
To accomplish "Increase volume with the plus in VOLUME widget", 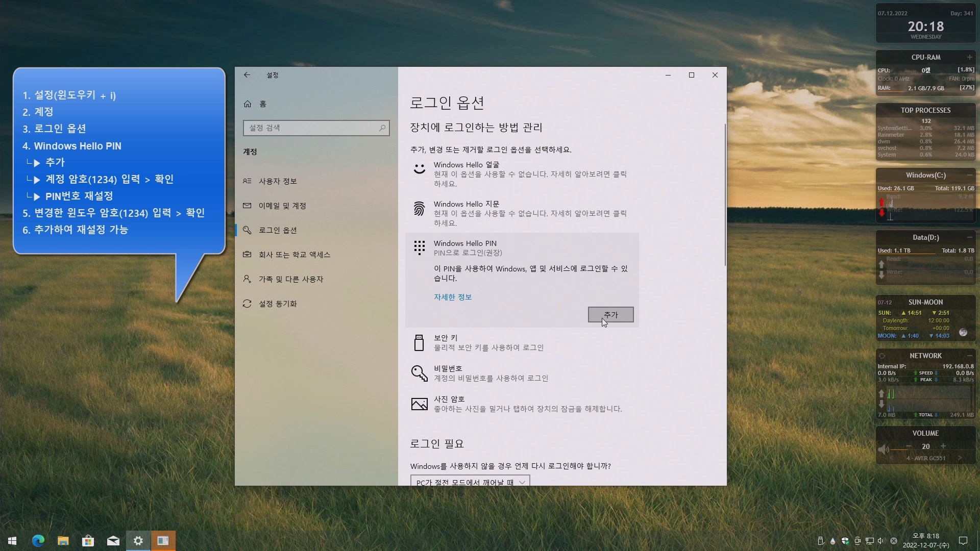I will [943, 446].
